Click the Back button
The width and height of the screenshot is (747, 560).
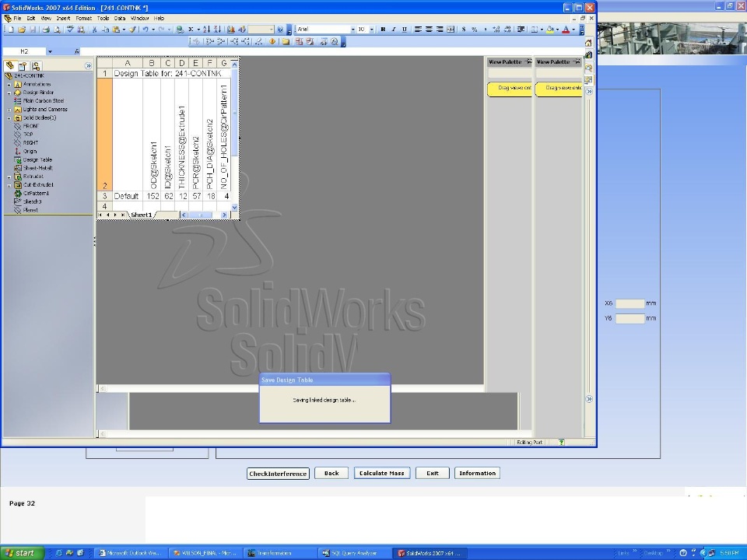[331, 474]
